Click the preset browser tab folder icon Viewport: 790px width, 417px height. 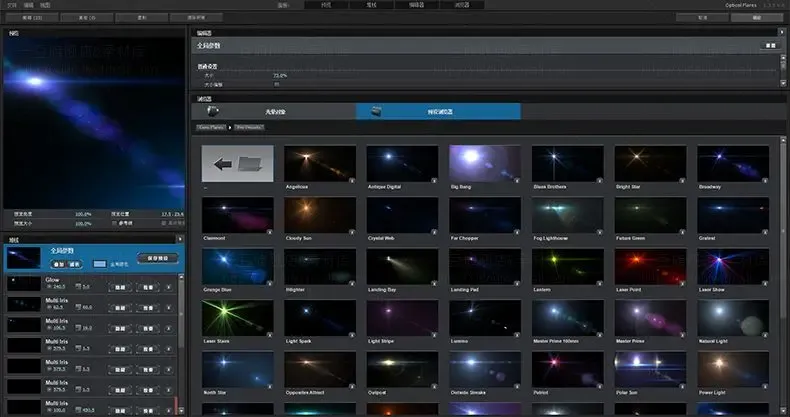point(375,112)
